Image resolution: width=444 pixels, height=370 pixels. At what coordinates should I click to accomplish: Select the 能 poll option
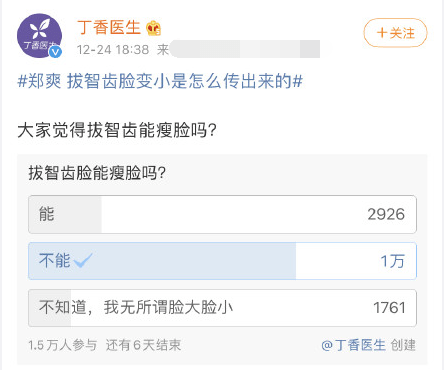point(222,214)
